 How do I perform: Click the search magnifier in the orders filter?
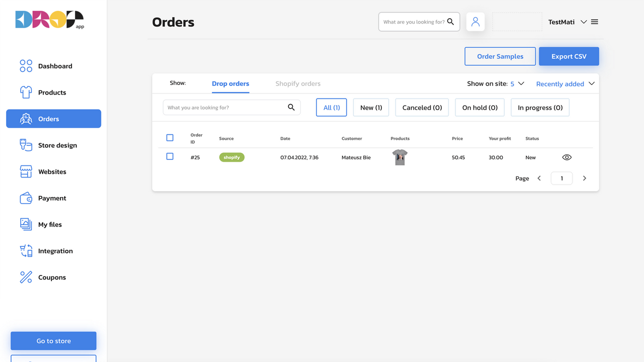click(291, 107)
